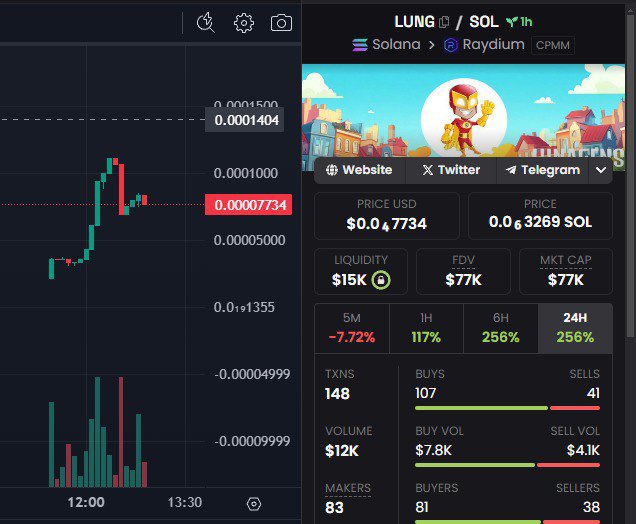Take chart snapshot with camera icon
The width and height of the screenshot is (636, 524).
(x=281, y=23)
